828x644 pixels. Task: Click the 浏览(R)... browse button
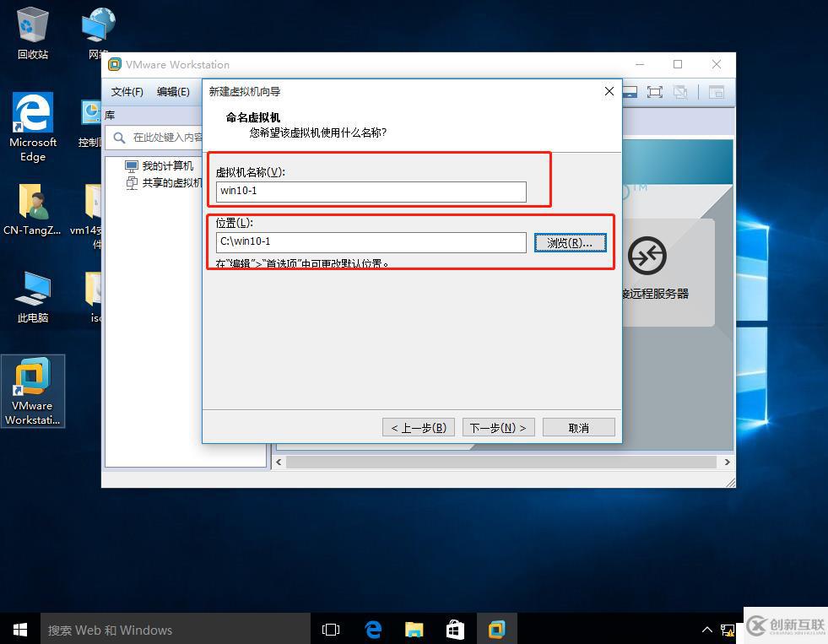570,243
